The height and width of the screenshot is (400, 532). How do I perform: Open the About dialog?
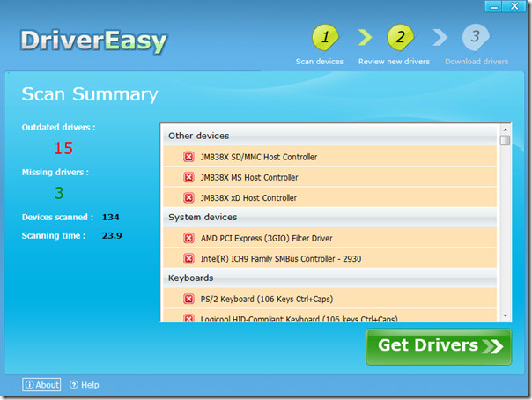41,384
